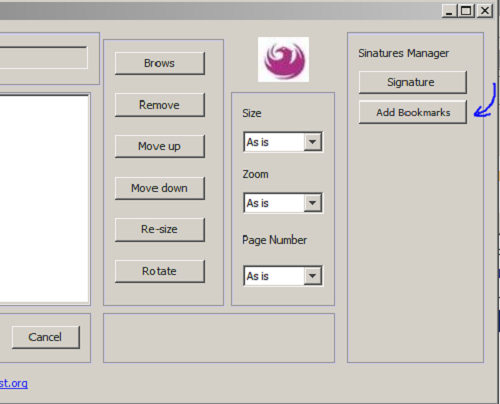Expand the Page Number dropdown arrow

click(x=313, y=276)
